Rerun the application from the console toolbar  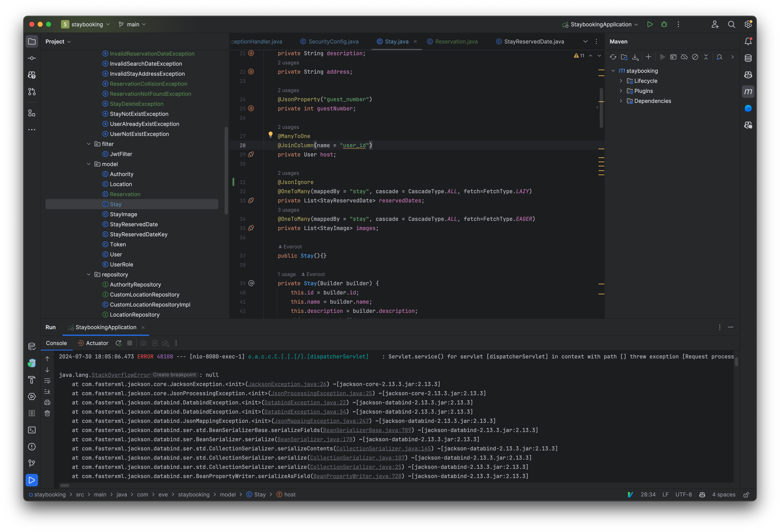click(119, 343)
